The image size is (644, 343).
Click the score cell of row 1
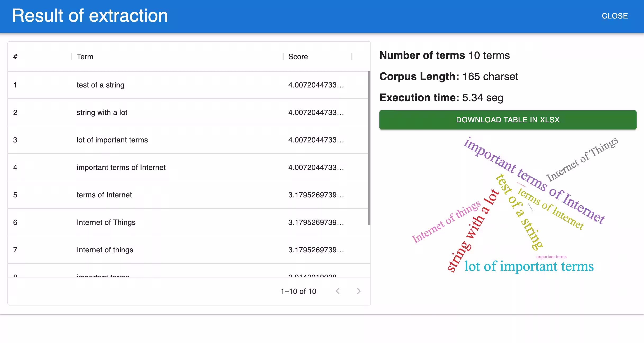click(x=316, y=85)
